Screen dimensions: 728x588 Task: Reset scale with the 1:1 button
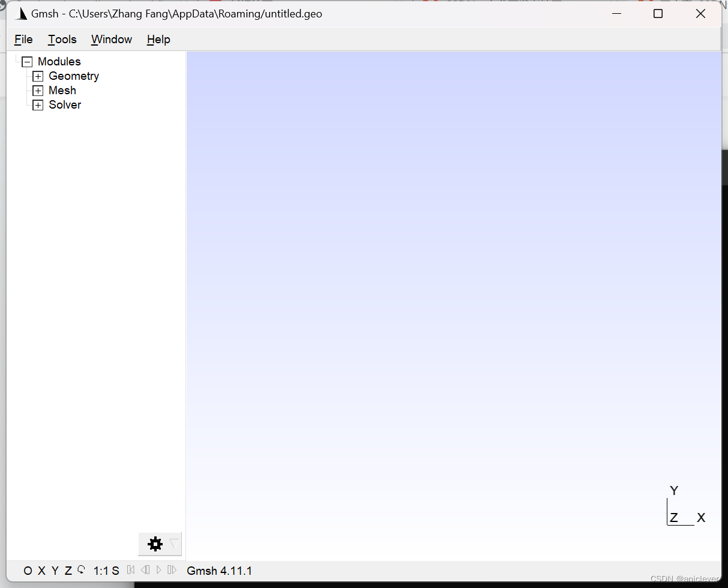[x=101, y=571]
